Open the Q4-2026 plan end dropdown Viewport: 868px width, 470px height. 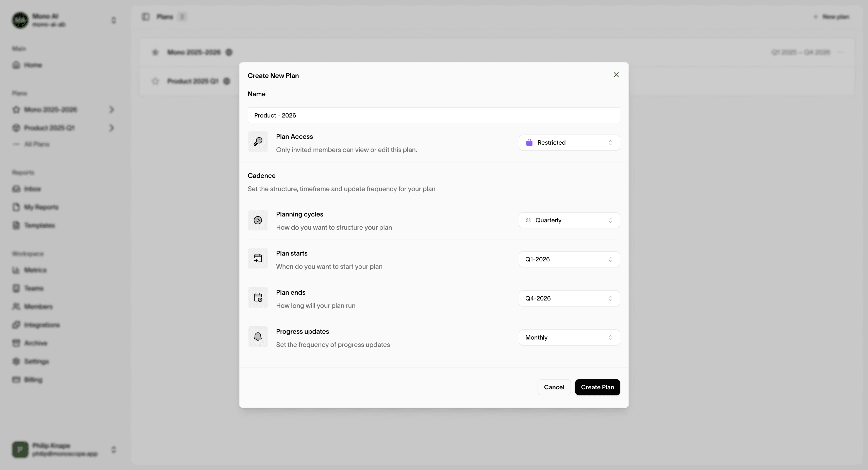coord(569,298)
